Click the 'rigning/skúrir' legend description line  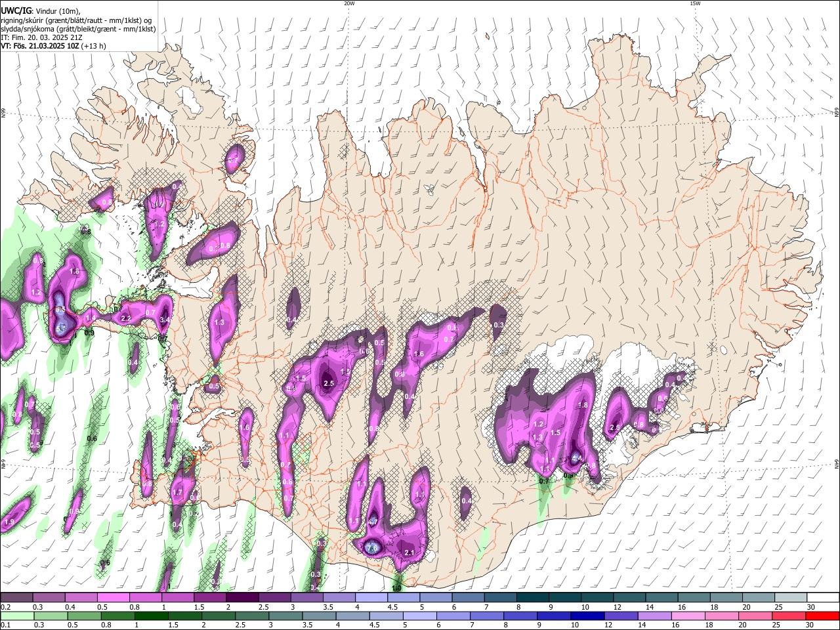[x=75, y=20]
